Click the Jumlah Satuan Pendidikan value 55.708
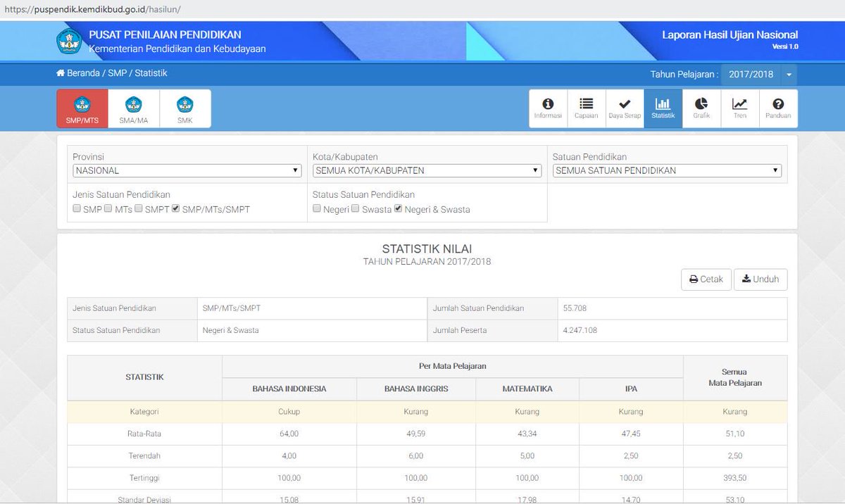 (575, 308)
